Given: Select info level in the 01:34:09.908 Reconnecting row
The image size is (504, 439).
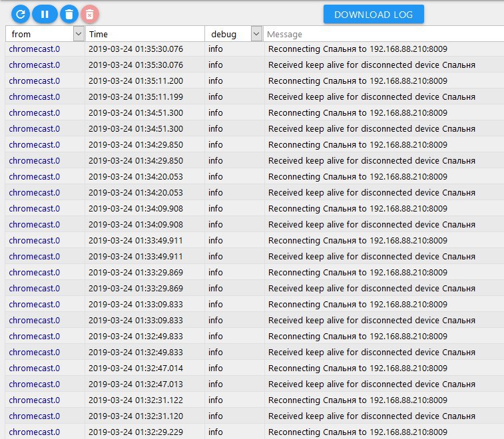Looking at the screenshot, I should click(x=215, y=208).
